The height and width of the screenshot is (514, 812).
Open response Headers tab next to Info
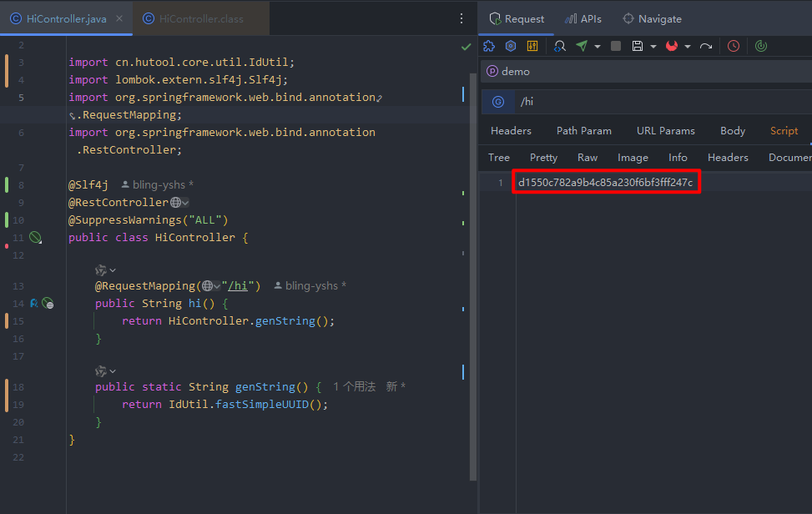[x=728, y=158]
